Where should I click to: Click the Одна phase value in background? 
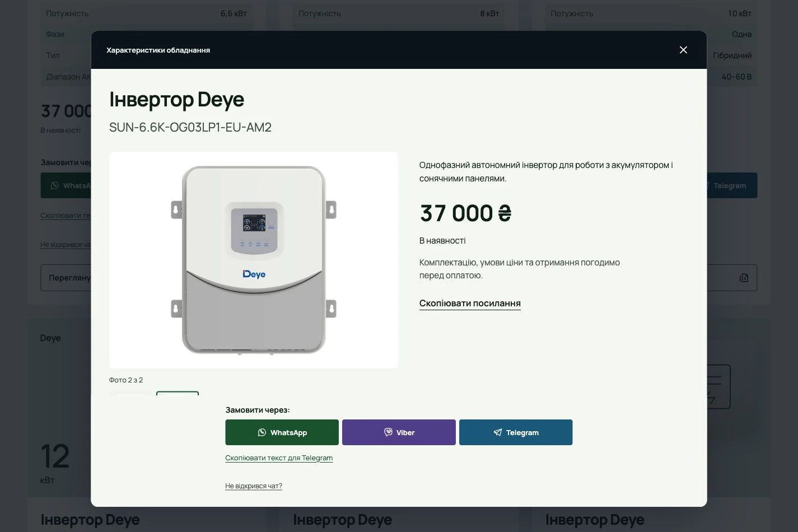click(x=742, y=34)
